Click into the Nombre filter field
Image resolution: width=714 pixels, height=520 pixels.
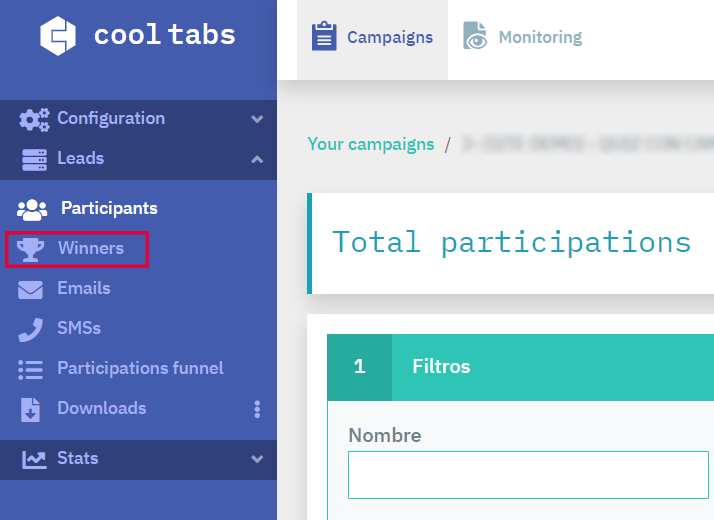(x=528, y=475)
